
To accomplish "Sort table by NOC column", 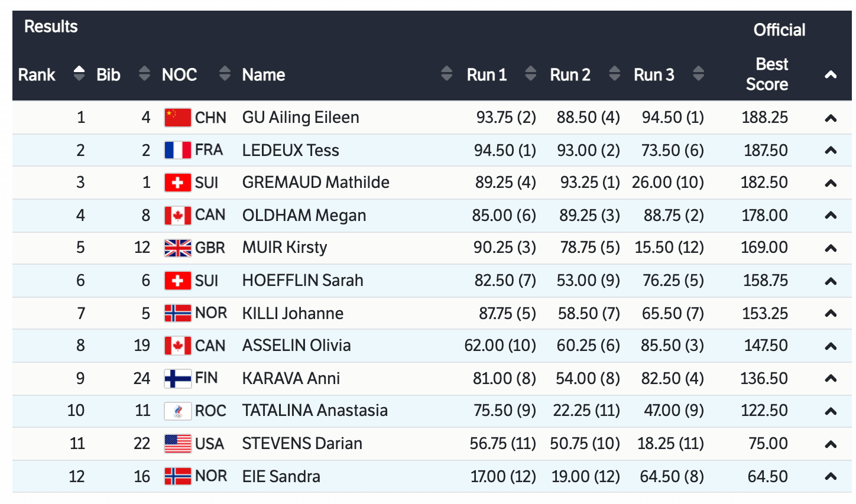I will pyautogui.click(x=225, y=74).
